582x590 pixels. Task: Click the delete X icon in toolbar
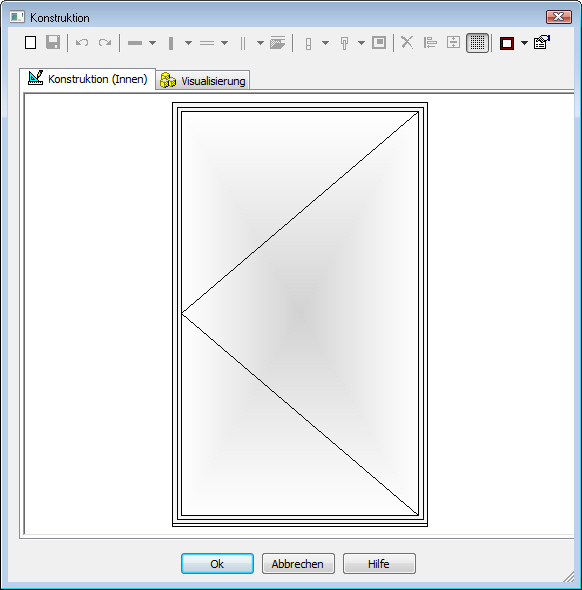[407, 43]
